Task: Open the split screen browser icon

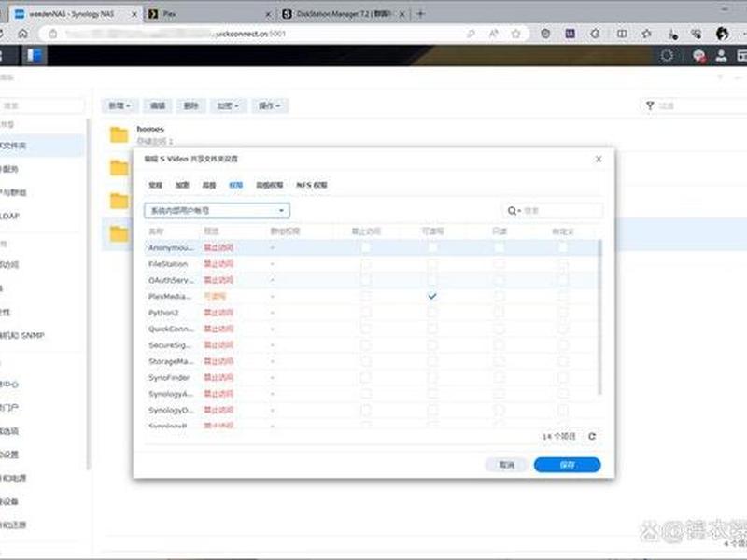Action: [x=622, y=34]
